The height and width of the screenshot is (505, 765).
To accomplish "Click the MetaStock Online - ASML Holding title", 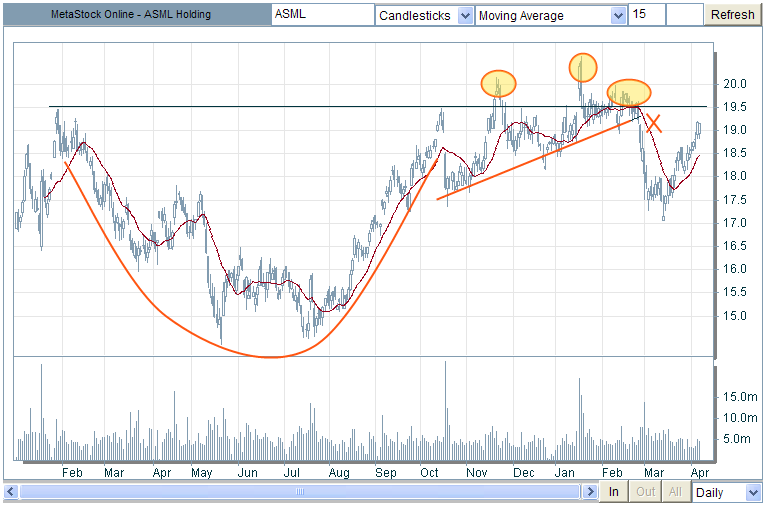I will tap(131, 14).
